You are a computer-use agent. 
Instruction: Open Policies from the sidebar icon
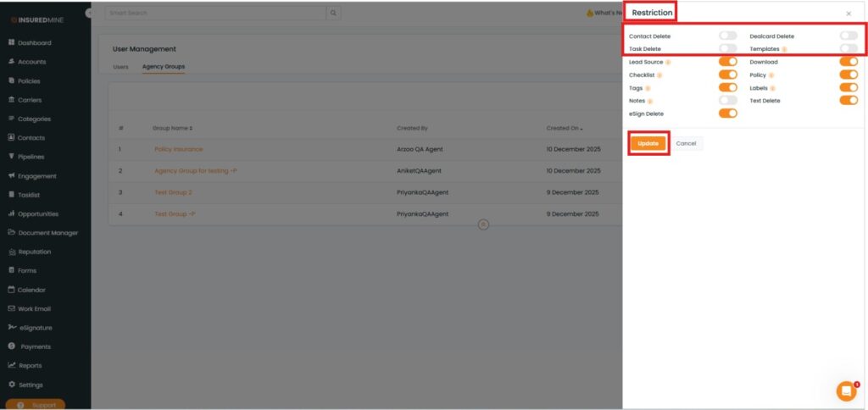(11, 80)
